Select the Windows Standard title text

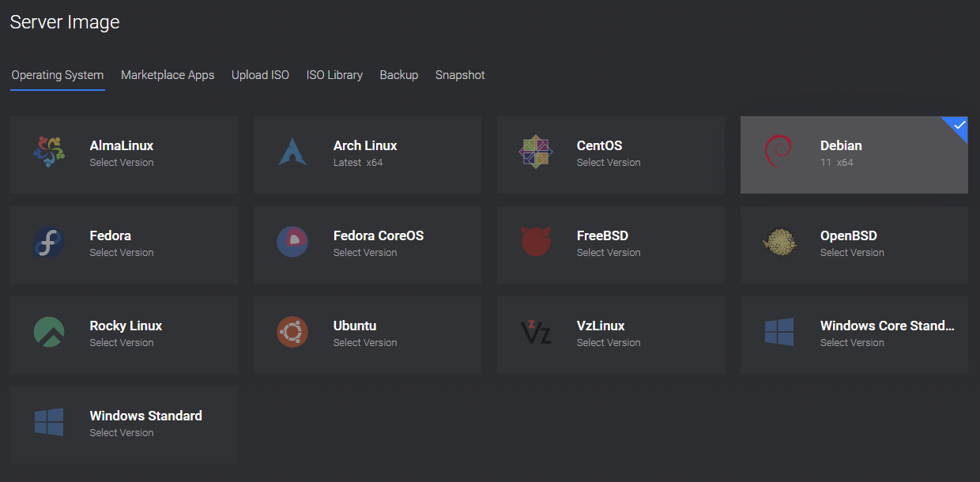(146, 416)
